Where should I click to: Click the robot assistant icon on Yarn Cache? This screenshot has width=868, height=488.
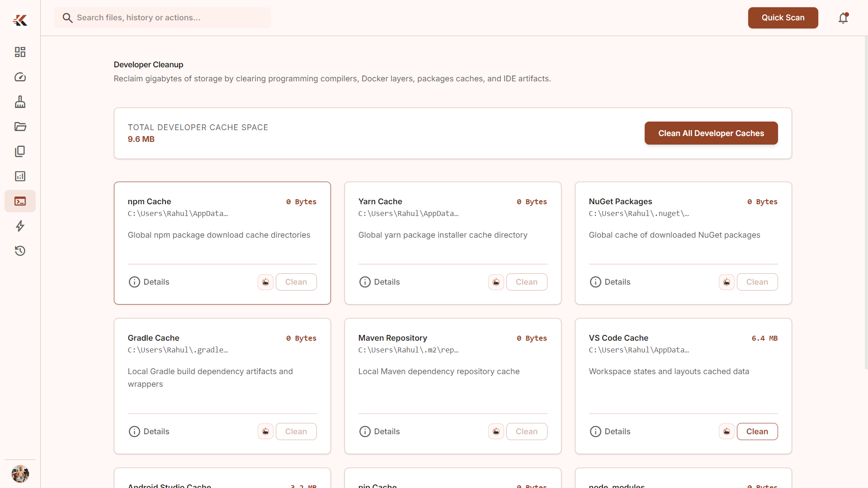pyautogui.click(x=496, y=282)
